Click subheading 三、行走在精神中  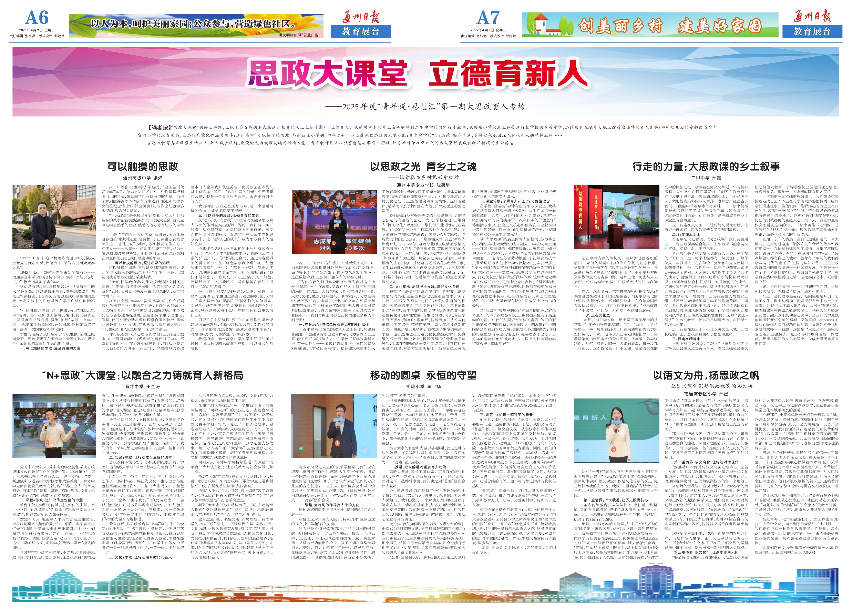686,339
